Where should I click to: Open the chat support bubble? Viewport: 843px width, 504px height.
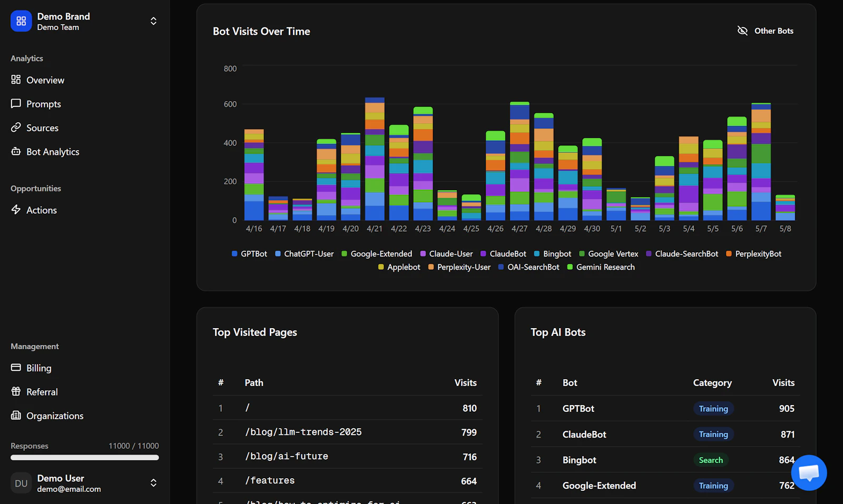click(x=809, y=472)
